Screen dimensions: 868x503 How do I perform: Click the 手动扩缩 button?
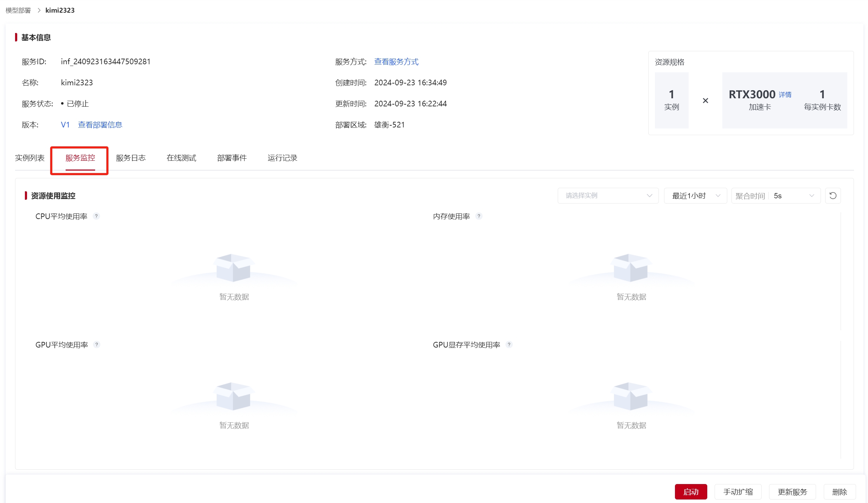pos(738,492)
